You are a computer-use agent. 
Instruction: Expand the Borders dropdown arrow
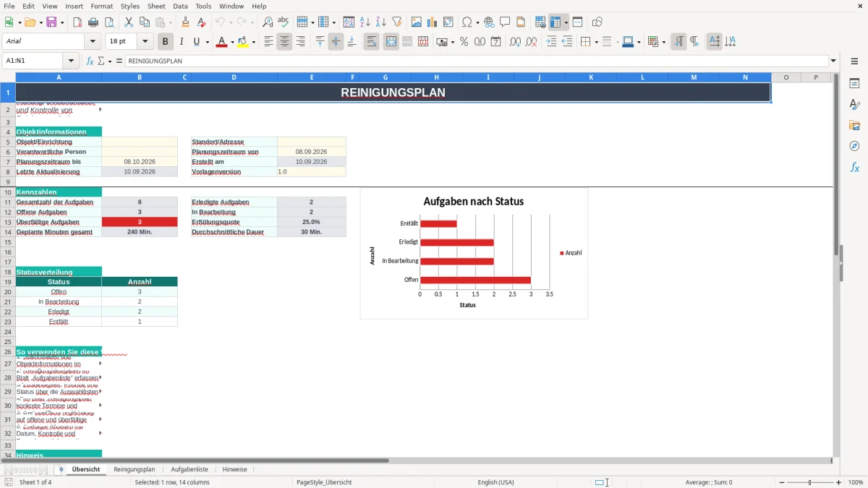point(596,42)
